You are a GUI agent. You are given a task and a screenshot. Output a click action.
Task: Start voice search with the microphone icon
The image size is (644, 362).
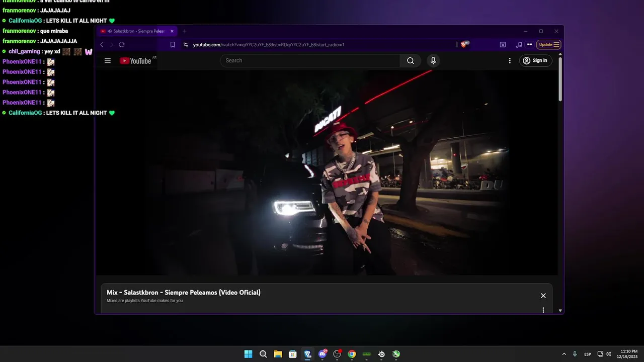433,61
